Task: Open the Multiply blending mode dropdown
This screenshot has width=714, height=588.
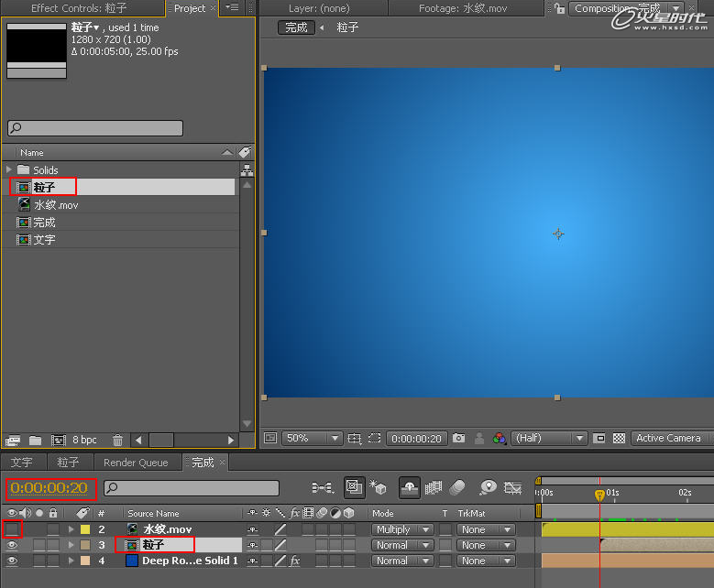Action: [x=401, y=529]
